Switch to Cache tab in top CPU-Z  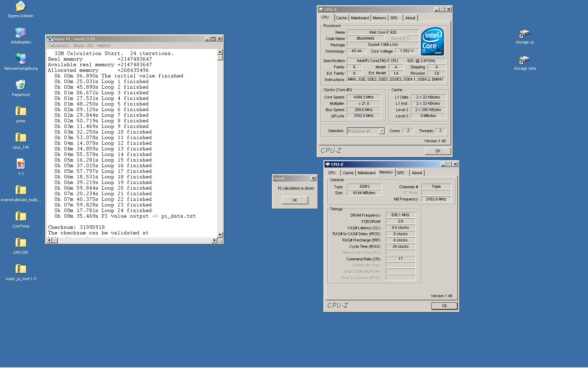[341, 18]
